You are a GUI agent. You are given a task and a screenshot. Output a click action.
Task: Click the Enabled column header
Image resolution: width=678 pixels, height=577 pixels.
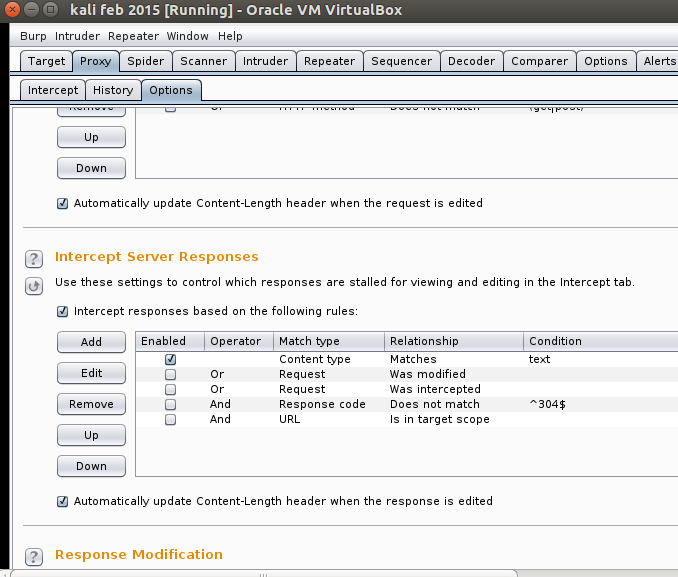pyautogui.click(x=170, y=341)
